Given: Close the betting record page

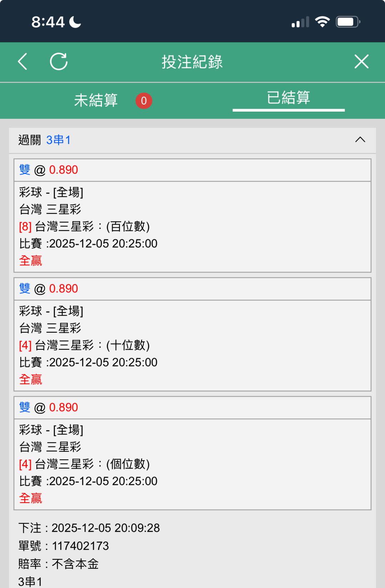Looking at the screenshot, I should coord(361,62).
